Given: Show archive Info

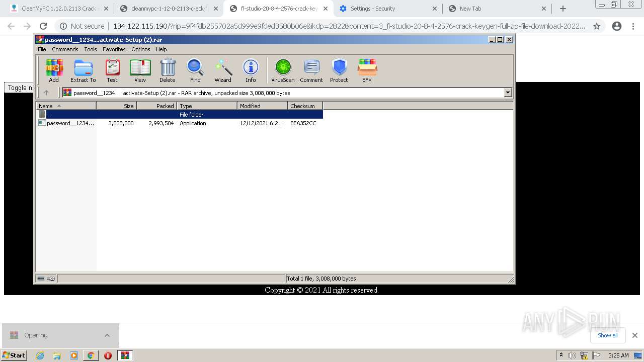Looking at the screenshot, I should [x=251, y=71].
